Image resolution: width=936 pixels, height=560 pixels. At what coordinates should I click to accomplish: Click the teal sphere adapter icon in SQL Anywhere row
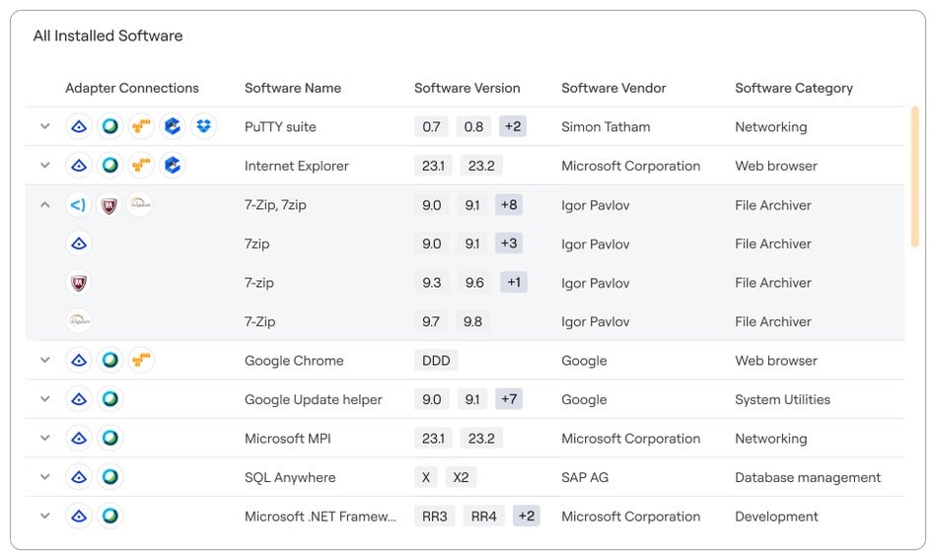point(110,477)
